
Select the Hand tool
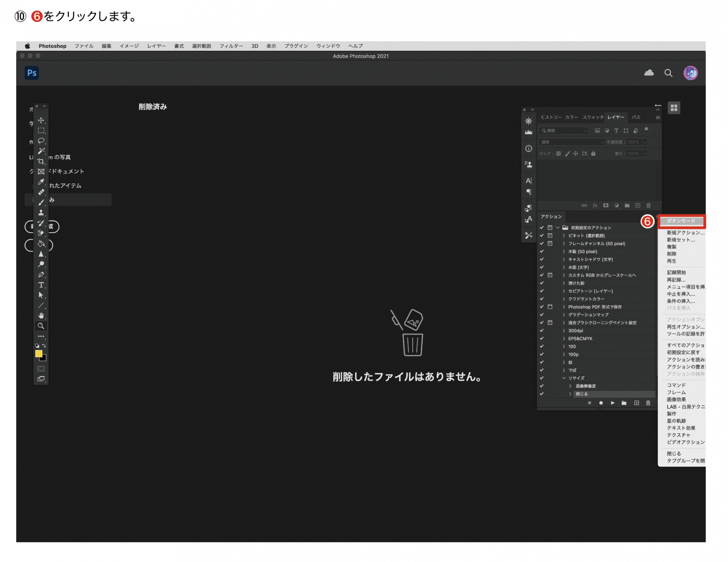41,315
